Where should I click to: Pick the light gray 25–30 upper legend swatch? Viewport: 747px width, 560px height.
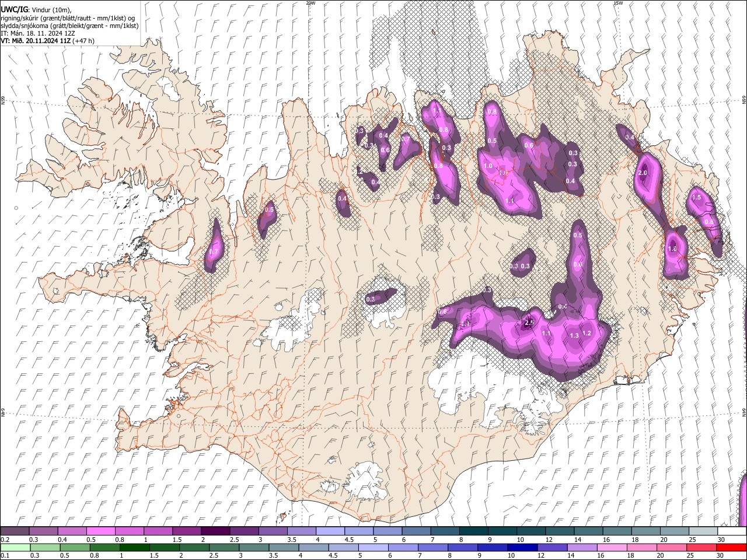pos(703,531)
